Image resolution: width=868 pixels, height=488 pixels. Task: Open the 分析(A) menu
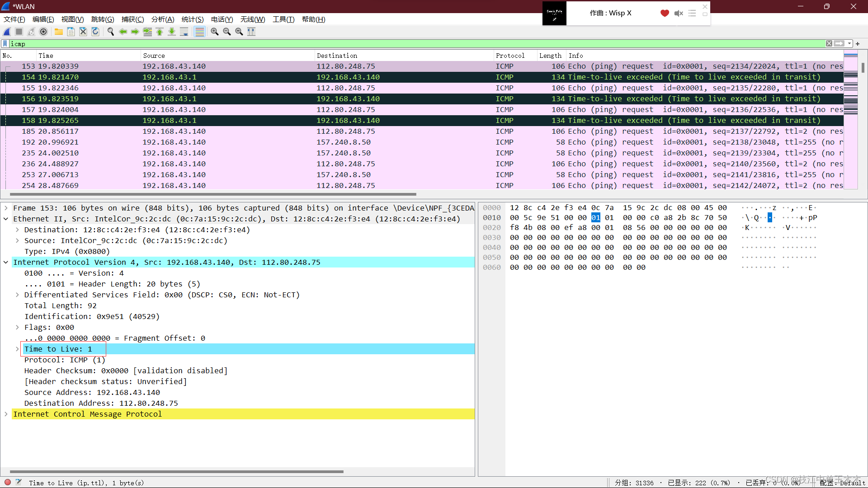point(162,19)
